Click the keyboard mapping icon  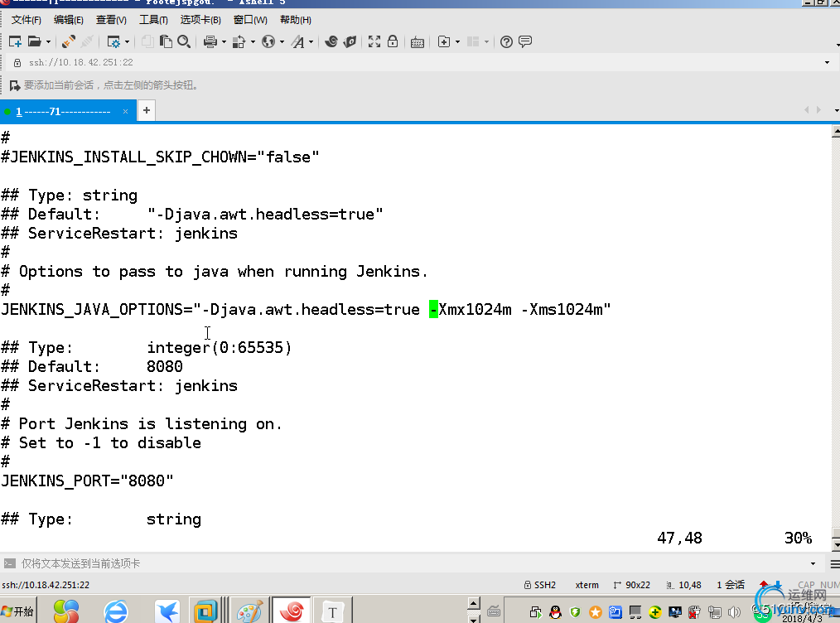(x=418, y=42)
